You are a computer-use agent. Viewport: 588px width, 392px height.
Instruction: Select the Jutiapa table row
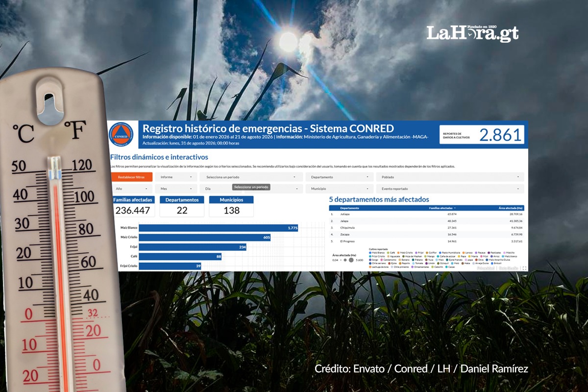click(427, 214)
